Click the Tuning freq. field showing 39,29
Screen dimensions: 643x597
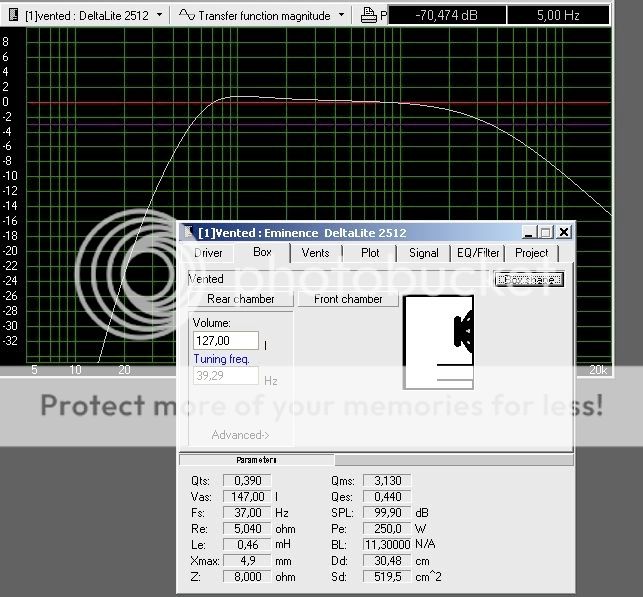tap(226, 376)
